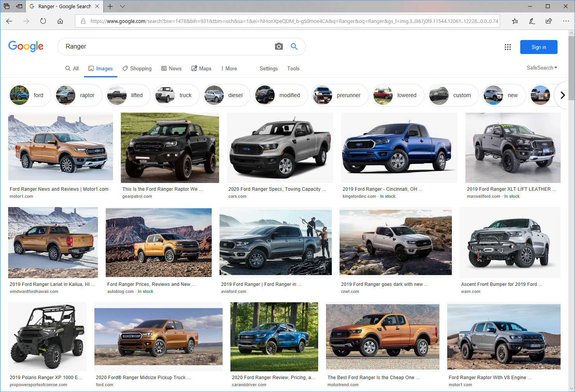Viewport: 575px width, 392px height.
Task: Switch to the News tab
Action: pos(171,69)
